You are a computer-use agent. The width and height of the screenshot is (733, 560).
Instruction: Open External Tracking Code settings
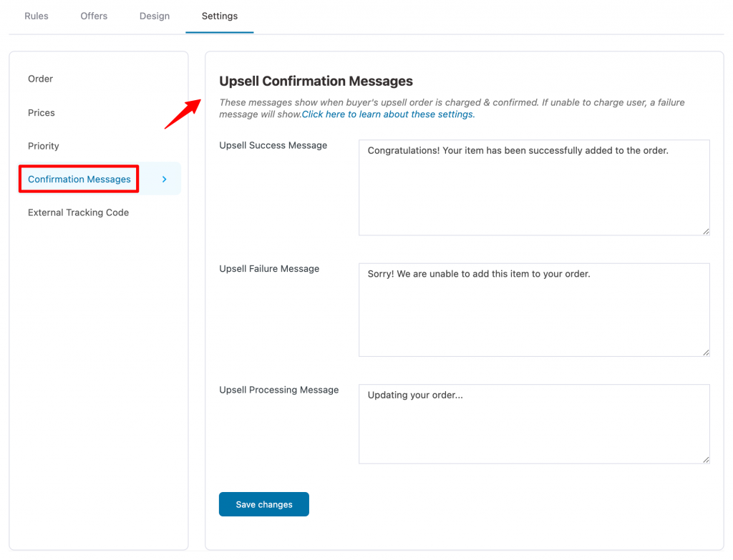[x=79, y=212]
